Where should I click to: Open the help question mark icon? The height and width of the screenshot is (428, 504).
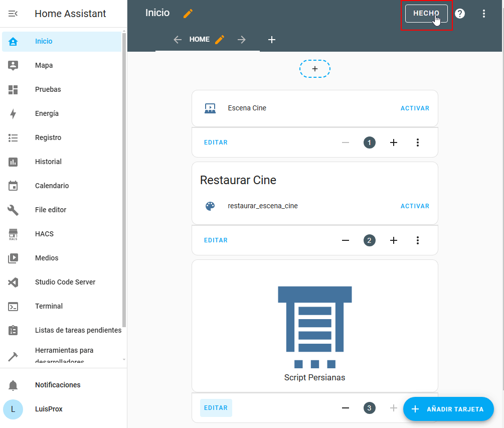460,14
